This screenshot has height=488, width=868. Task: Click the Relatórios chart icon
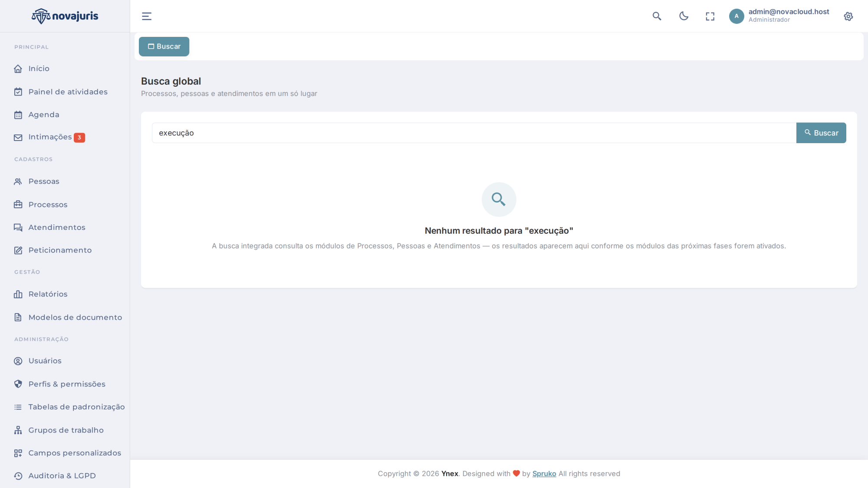(18, 294)
